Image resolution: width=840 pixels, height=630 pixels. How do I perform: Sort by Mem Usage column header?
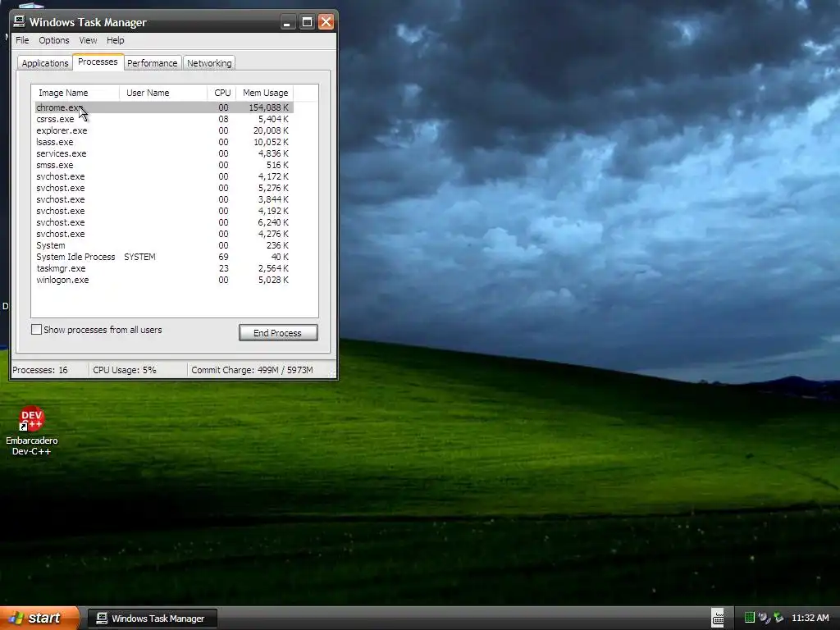pos(265,93)
